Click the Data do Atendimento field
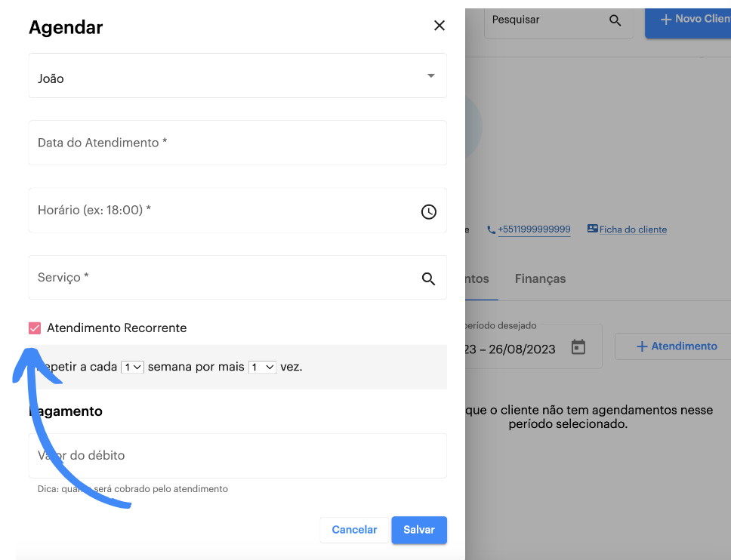Screen dimensions: 731x560 pos(237,143)
